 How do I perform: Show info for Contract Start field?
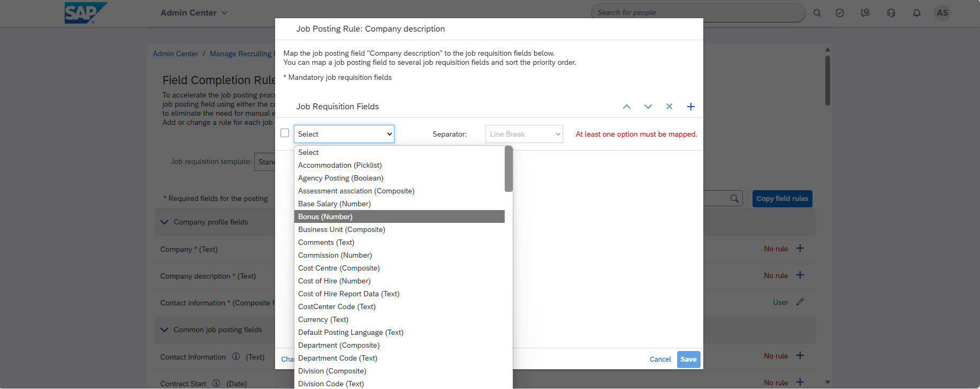(x=216, y=383)
